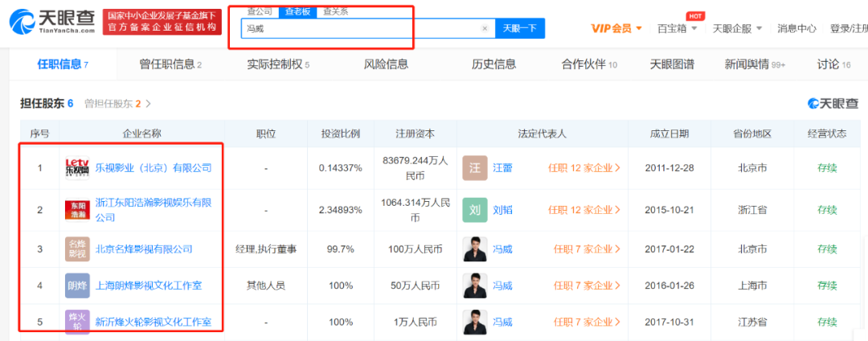Image resolution: width=868 pixels, height=341 pixels.
Task: Click the 经理,执行董事 position cell
Action: tap(266, 249)
